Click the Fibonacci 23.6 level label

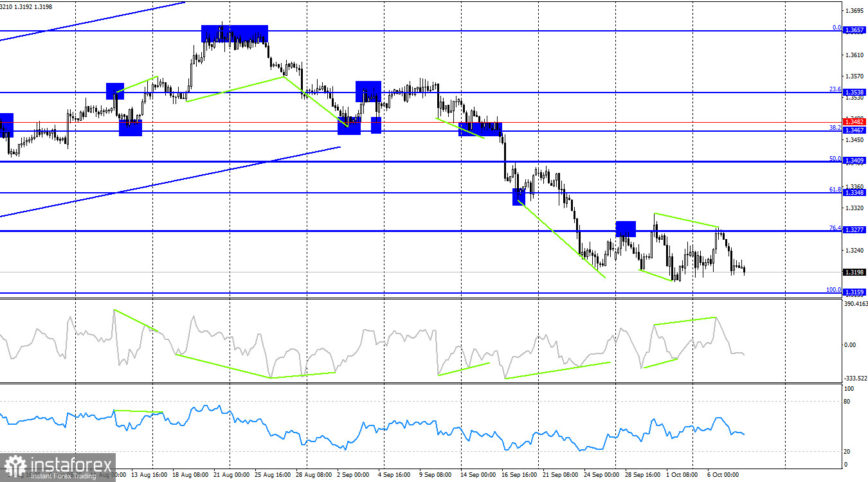(835, 89)
